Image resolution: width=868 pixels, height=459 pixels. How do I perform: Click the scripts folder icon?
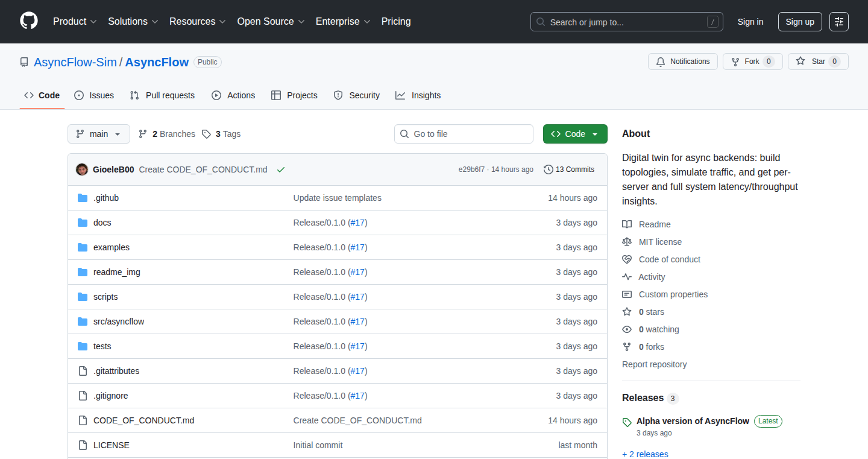83,297
